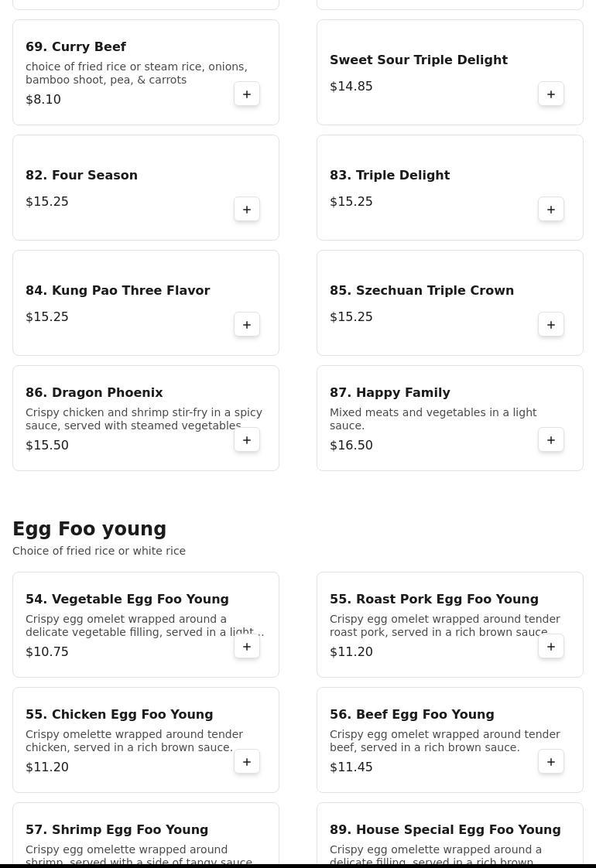Image resolution: width=596 pixels, height=868 pixels.
Task: Open 57. Shrimp Egg Foo Young item
Action: pyautogui.click(x=117, y=829)
